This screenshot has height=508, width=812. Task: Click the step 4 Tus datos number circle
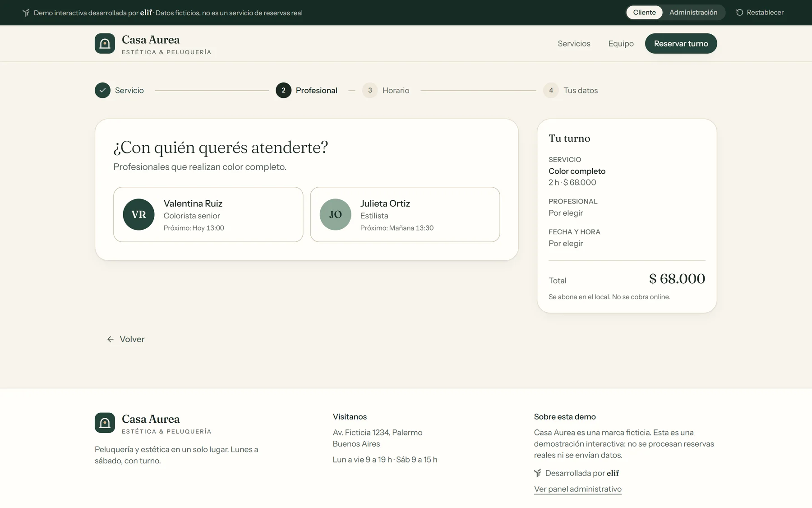[551, 90]
